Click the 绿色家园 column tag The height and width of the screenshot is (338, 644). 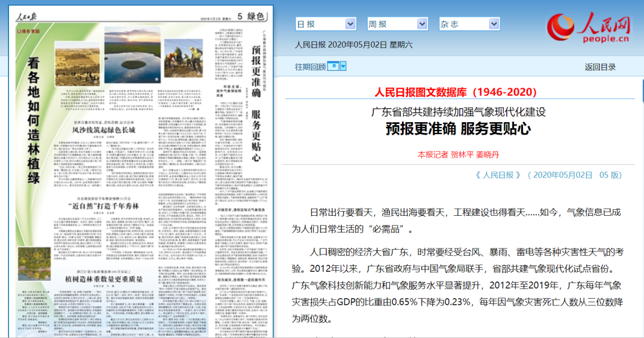(29, 31)
